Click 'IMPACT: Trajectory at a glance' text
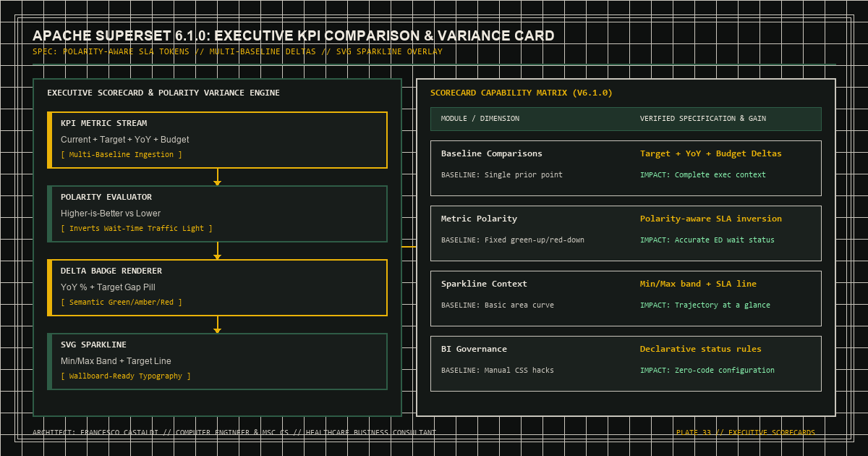Viewport: 868px width, 456px height. (x=705, y=305)
